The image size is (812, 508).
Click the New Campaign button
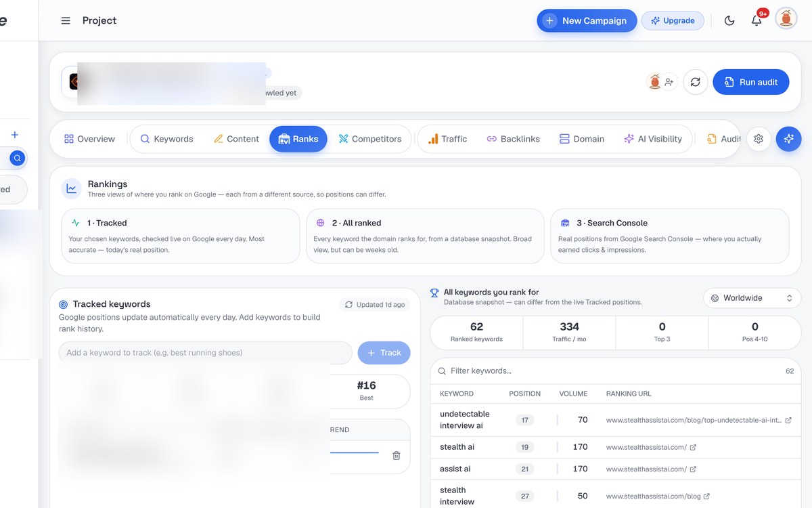point(587,20)
